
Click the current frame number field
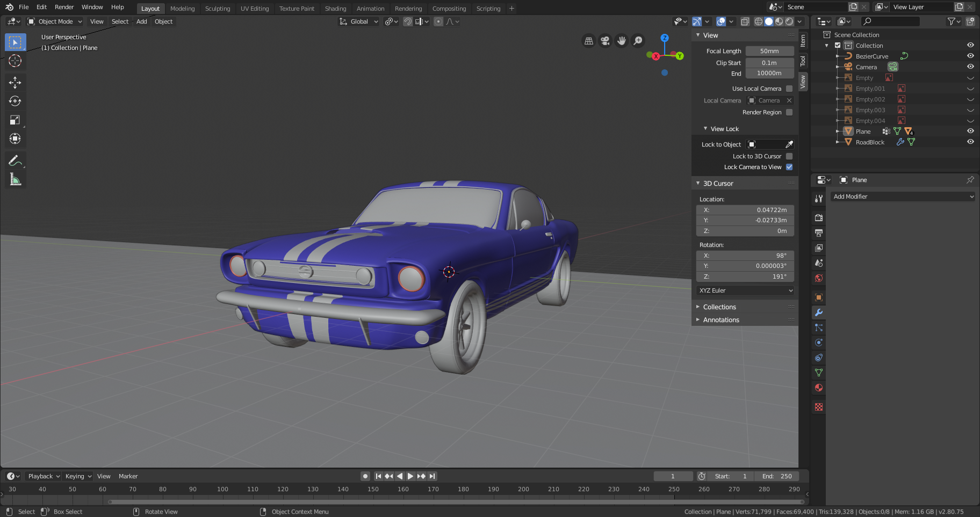click(673, 476)
